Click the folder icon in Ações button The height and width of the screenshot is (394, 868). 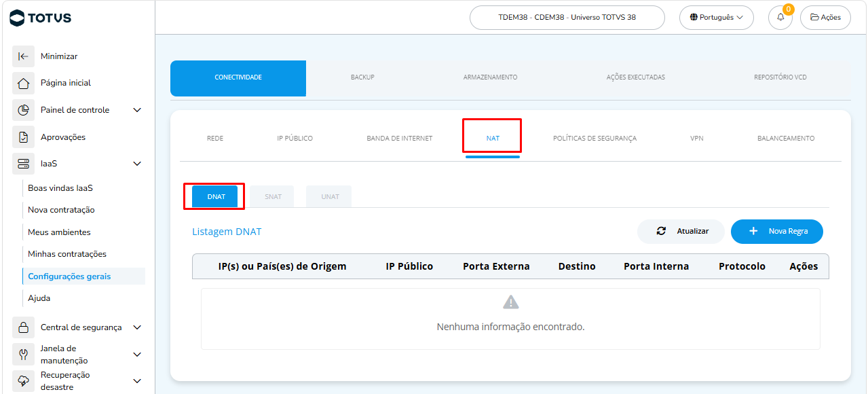tap(814, 18)
